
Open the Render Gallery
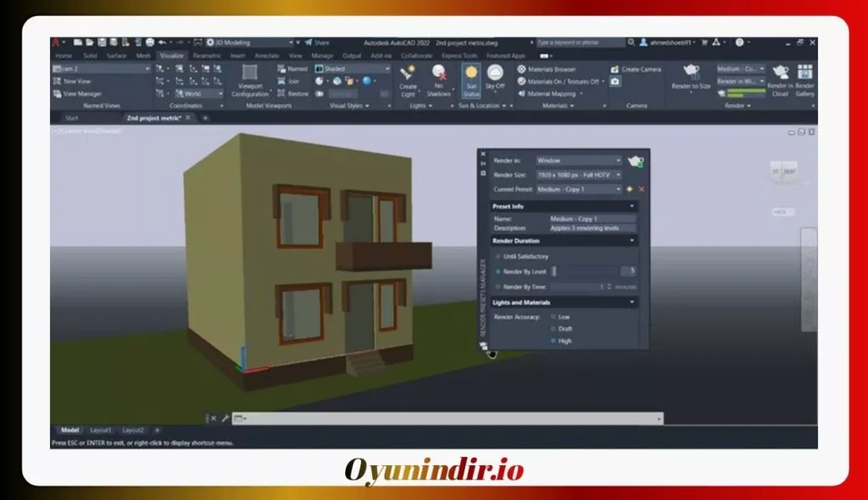pyautogui.click(x=805, y=81)
